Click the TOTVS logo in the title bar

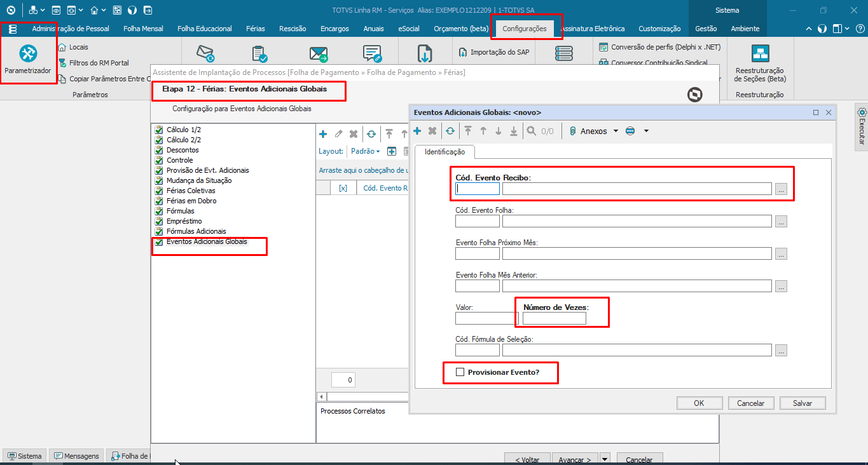point(11,10)
